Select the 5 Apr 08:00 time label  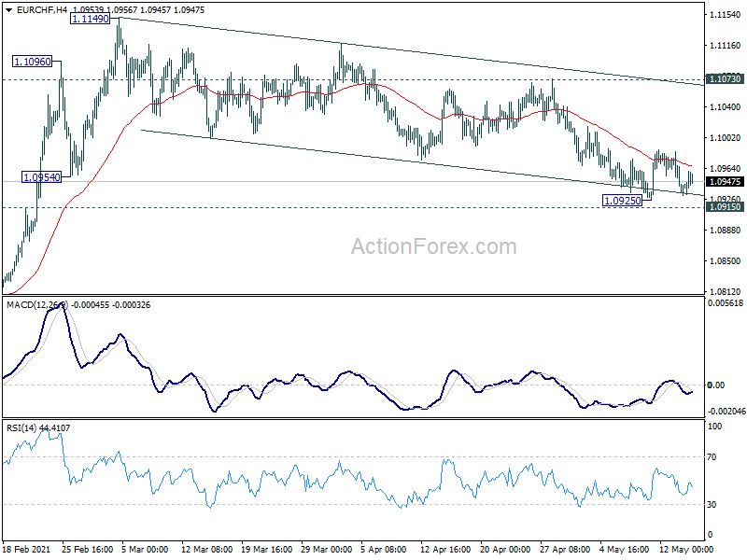click(384, 550)
